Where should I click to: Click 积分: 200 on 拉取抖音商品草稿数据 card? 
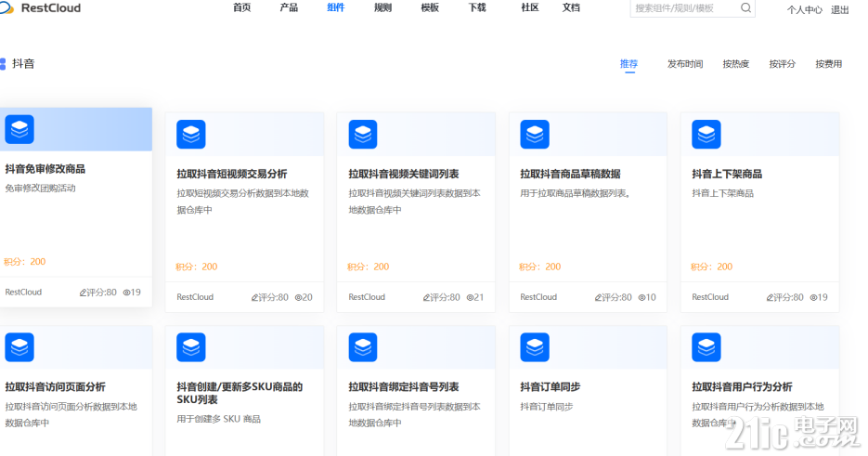(539, 267)
